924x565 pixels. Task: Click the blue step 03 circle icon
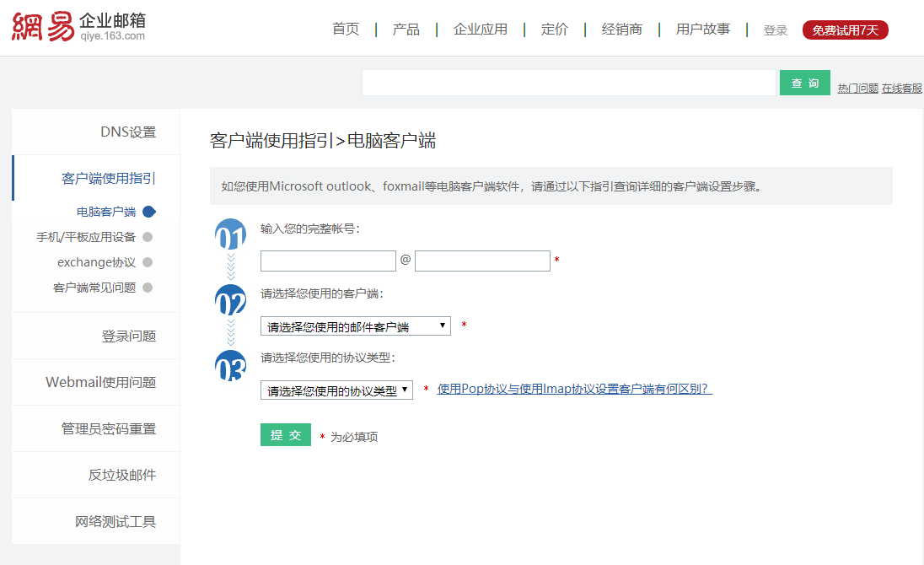click(230, 368)
